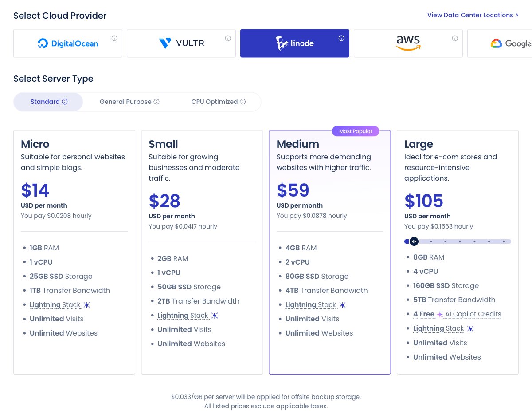This screenshot has height=411, width=532.
Task: Select the Vultr cloud provider card
Action: [181, 43]
